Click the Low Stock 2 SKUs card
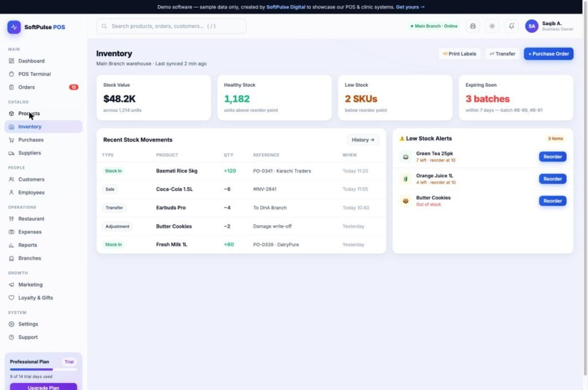588x390 pixels. point(395,97)
